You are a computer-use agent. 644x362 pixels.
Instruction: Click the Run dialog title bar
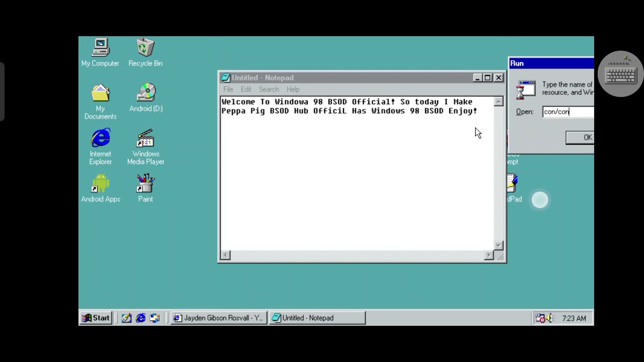[x=551, y=63]
